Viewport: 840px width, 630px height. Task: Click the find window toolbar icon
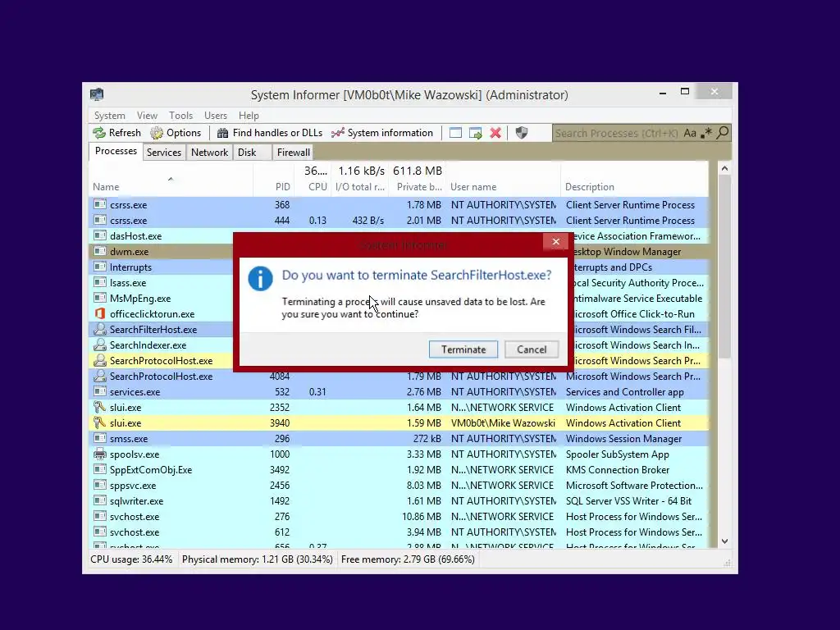[455, 133]
